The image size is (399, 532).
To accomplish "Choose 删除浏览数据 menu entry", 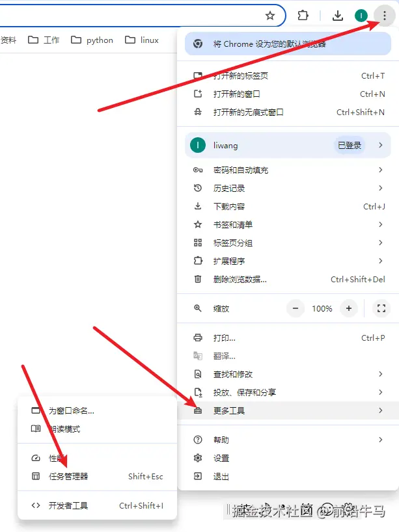I will 288,279.
